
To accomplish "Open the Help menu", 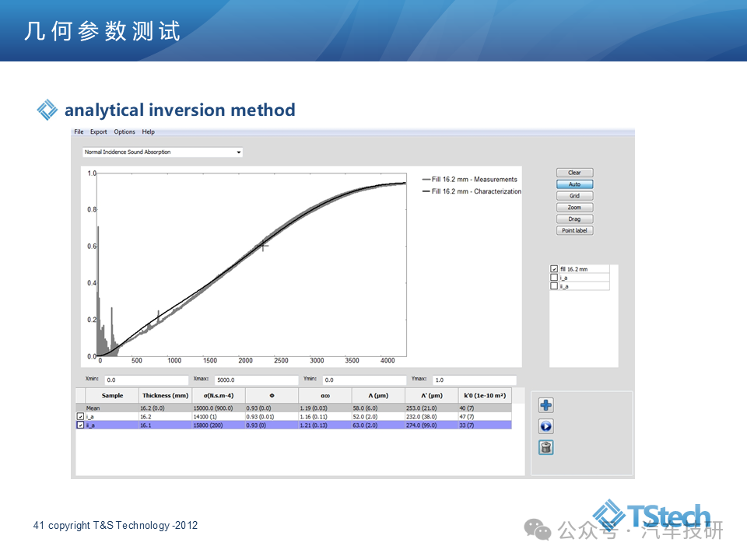I will 148,132.
